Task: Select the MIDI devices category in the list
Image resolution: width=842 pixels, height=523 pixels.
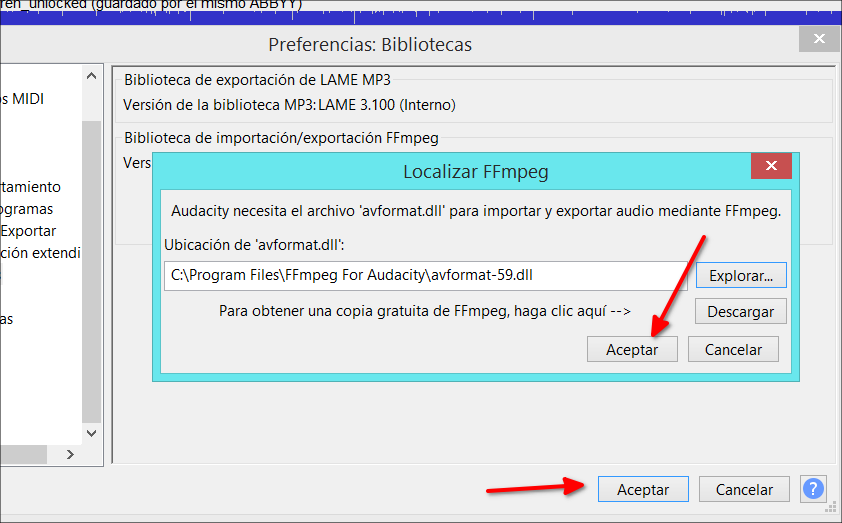Action: click(23, 99)
